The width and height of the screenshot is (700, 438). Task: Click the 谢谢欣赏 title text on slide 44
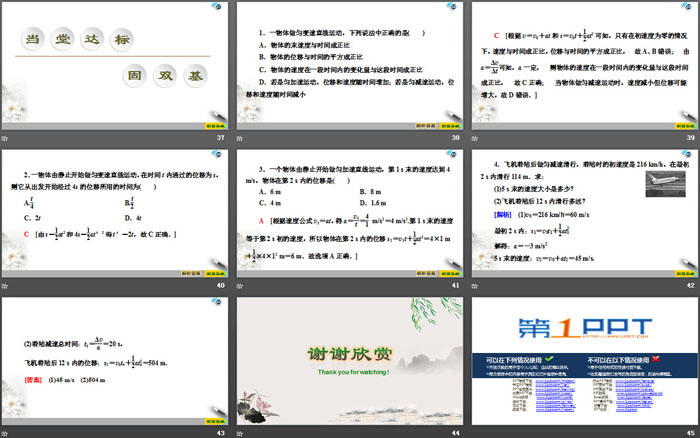coord(350,354)
